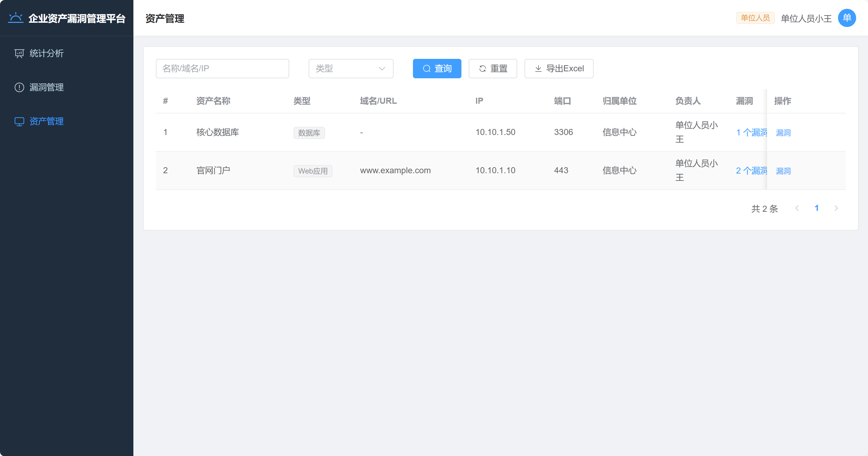The height and width of the screenshot is (456, 868).
Task: Select page number 1 in pagination
Action: 816,208
